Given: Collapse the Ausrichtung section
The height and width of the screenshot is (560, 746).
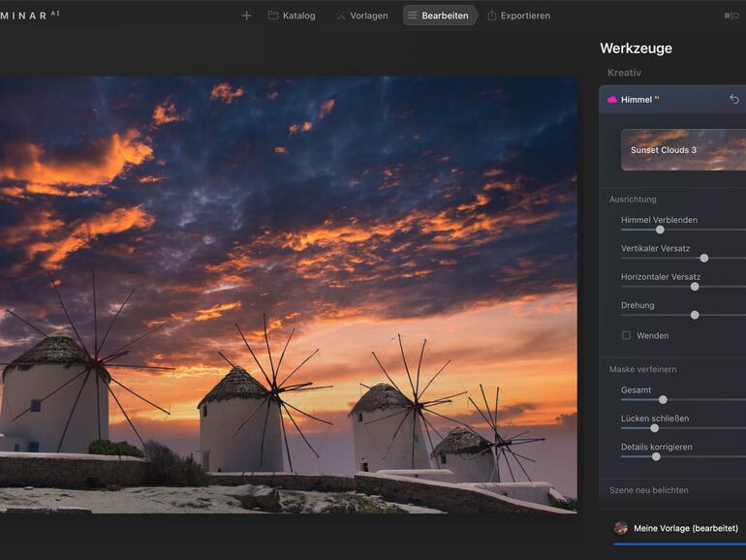Looking at the screenshot, I should [x=633, y=200].
